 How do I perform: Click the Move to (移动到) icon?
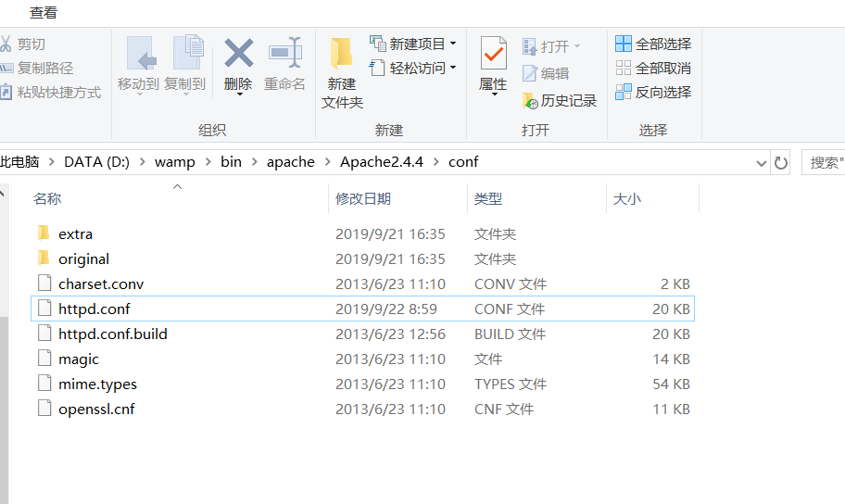(x=140, y=53)
